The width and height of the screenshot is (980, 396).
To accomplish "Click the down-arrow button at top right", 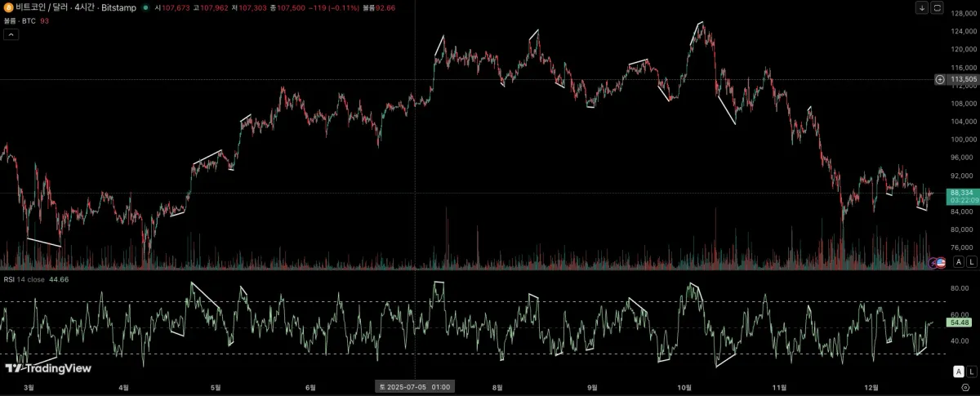I will coord(922,7).
